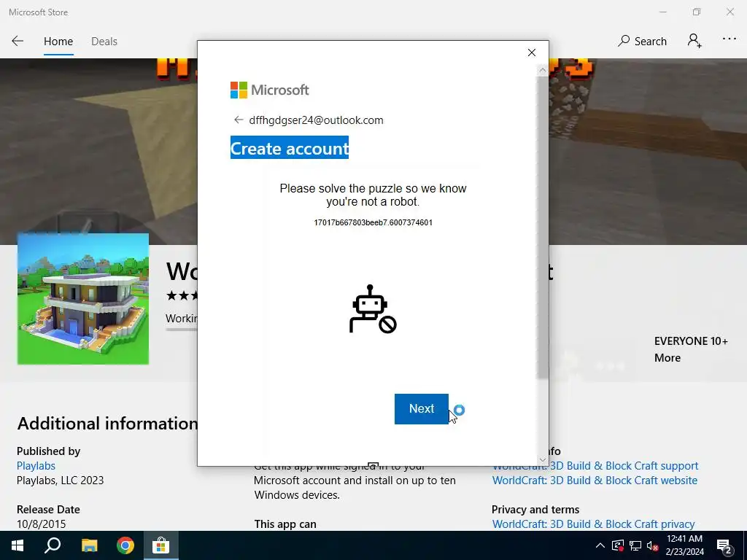Click the More rating link

click(667, 357)
